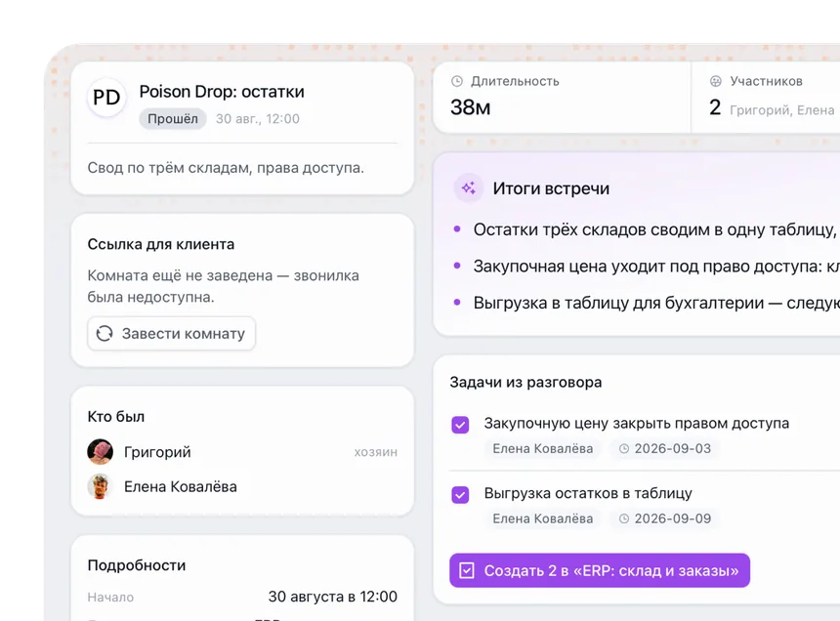
Task: Click the text Комната ещё не заведена
Action: (223, 286)
